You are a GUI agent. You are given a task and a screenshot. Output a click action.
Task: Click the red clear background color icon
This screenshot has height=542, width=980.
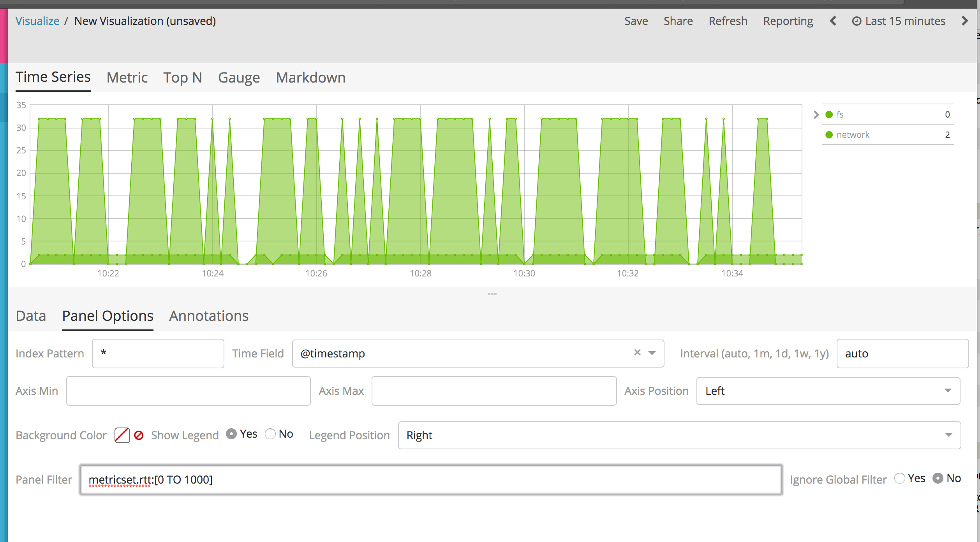point(139,435)
